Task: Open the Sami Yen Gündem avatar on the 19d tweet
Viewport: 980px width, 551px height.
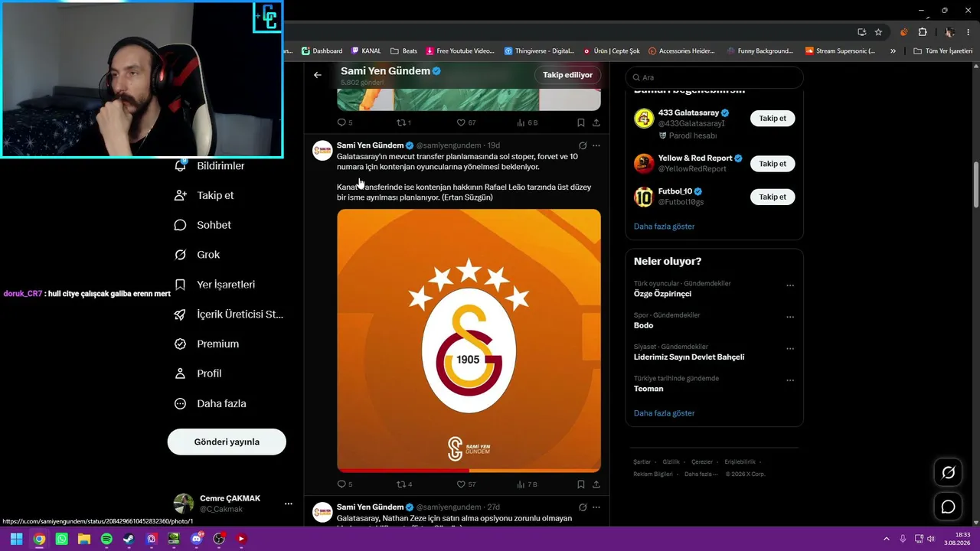Action: pos(323,150)
